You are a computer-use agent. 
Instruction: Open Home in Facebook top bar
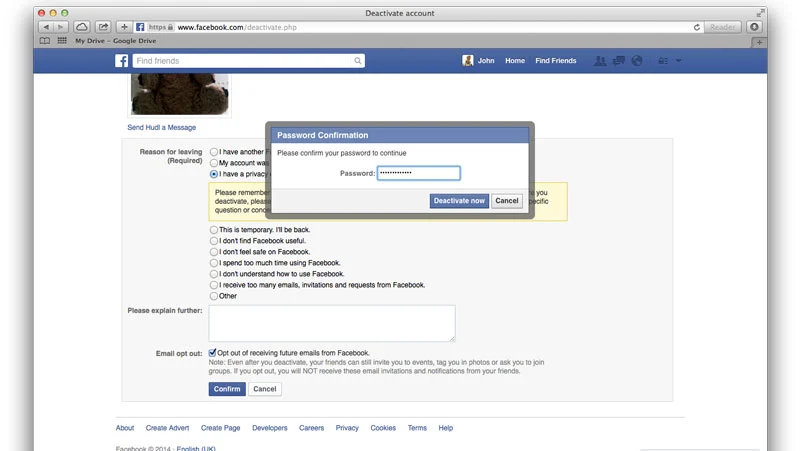(x=514, y=61)
